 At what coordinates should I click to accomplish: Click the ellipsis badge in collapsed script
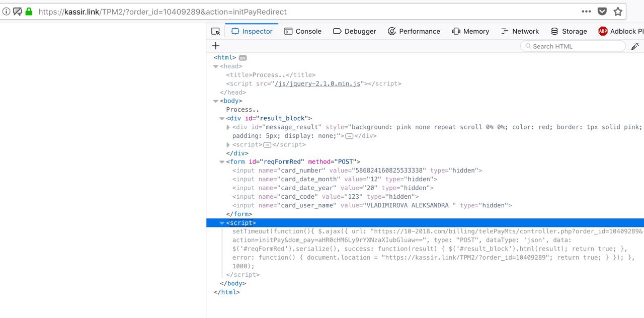(x=267, y=145)
